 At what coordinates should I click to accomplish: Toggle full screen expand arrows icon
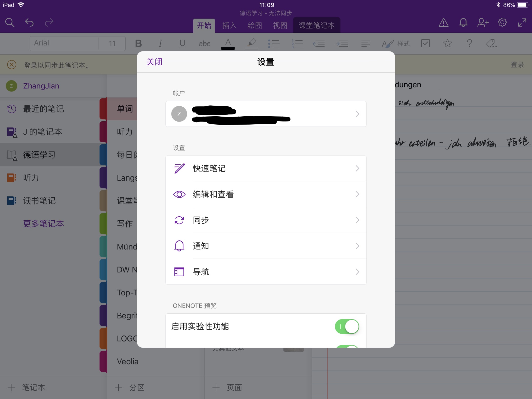click(522, 23)
